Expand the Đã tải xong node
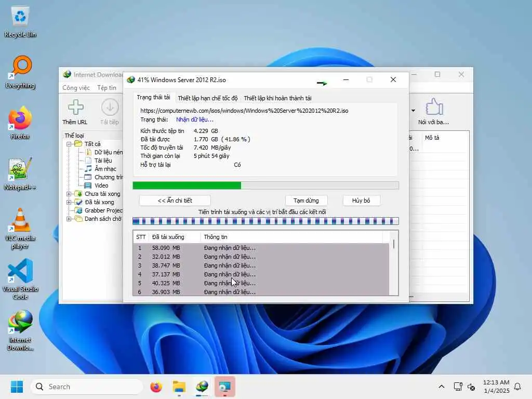The height and width of the screenshot is (399, 532). 69,202
